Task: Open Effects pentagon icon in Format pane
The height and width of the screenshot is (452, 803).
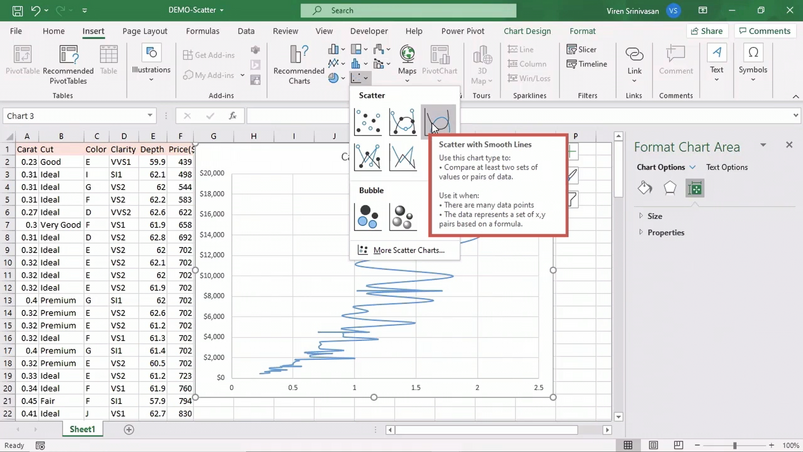Action: [670, 188]
